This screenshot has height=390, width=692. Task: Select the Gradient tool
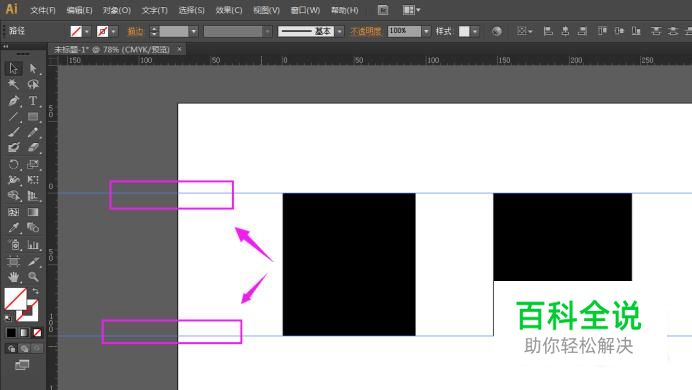tap(33, 212)
